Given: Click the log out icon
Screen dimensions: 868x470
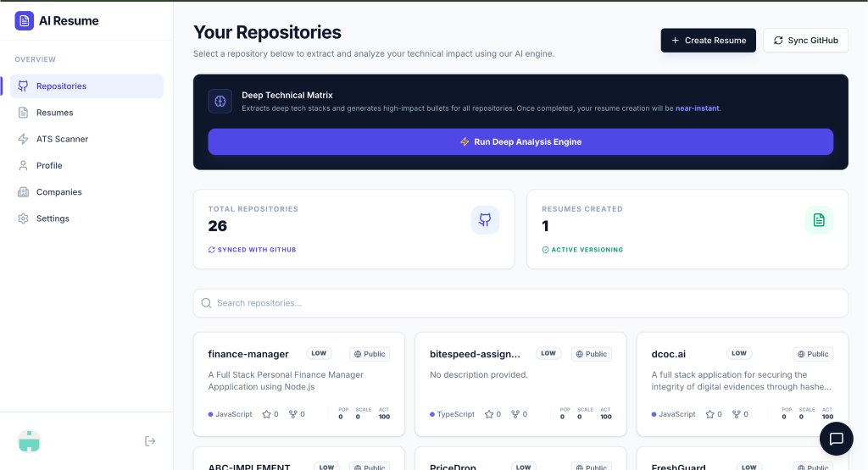Looking at the screenshot, I should (150, 441).
